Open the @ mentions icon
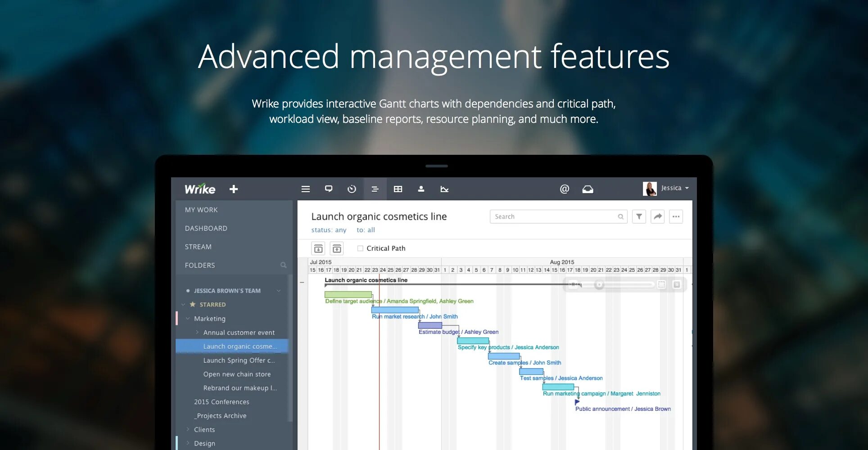The width and height of the screenshot is (868, 450). (565, 189)
